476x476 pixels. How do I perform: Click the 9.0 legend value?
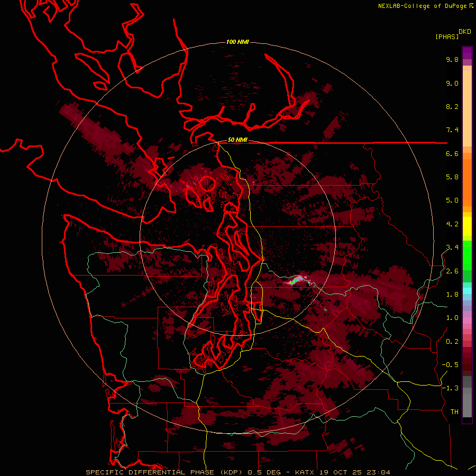point(452,83)
